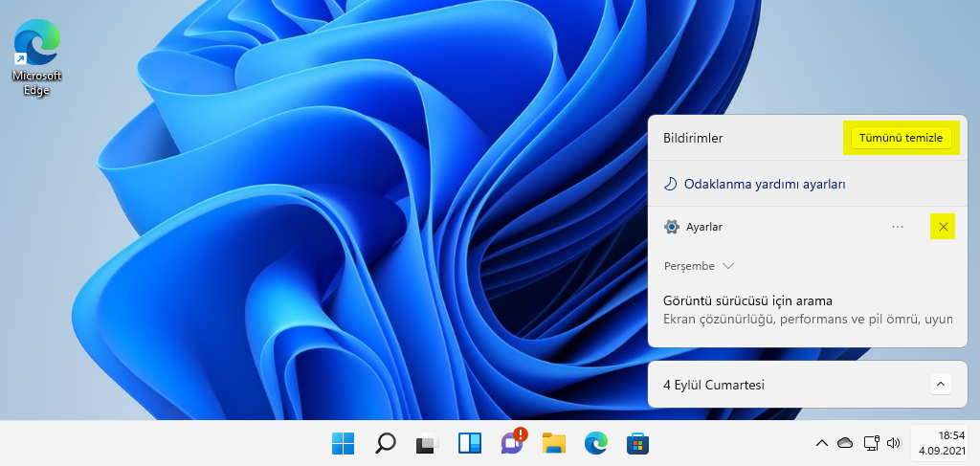980x466 pixels.
Task: Open the Chat app with notification badge
Action: pos(513,442)
